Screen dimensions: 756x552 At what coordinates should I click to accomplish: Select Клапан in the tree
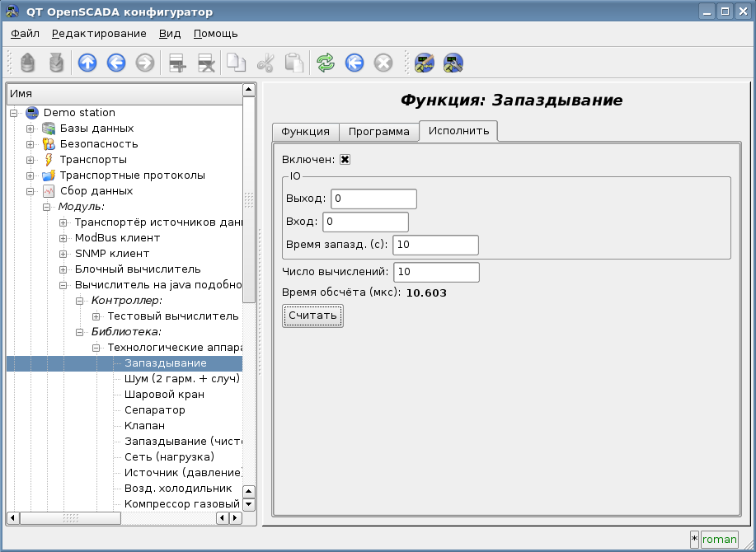pyautogui.click(x=144, y=426)
